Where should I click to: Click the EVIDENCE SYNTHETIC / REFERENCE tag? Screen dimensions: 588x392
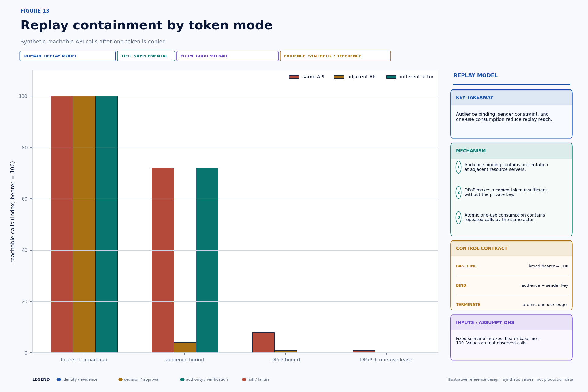click(335, 56)
